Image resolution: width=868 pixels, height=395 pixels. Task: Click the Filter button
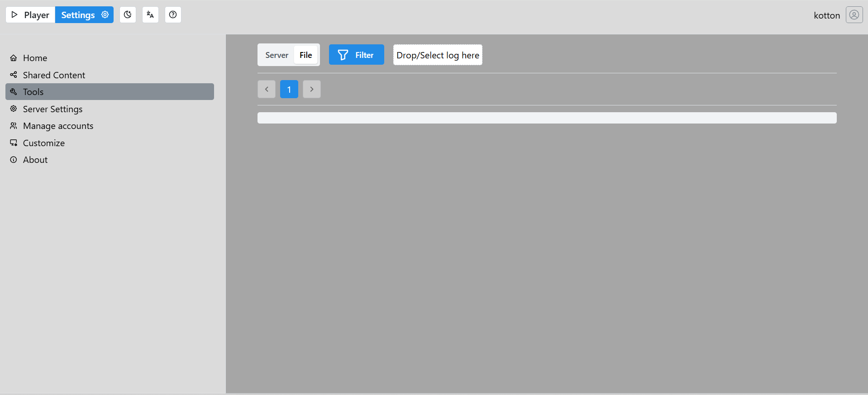coord(356,55)
